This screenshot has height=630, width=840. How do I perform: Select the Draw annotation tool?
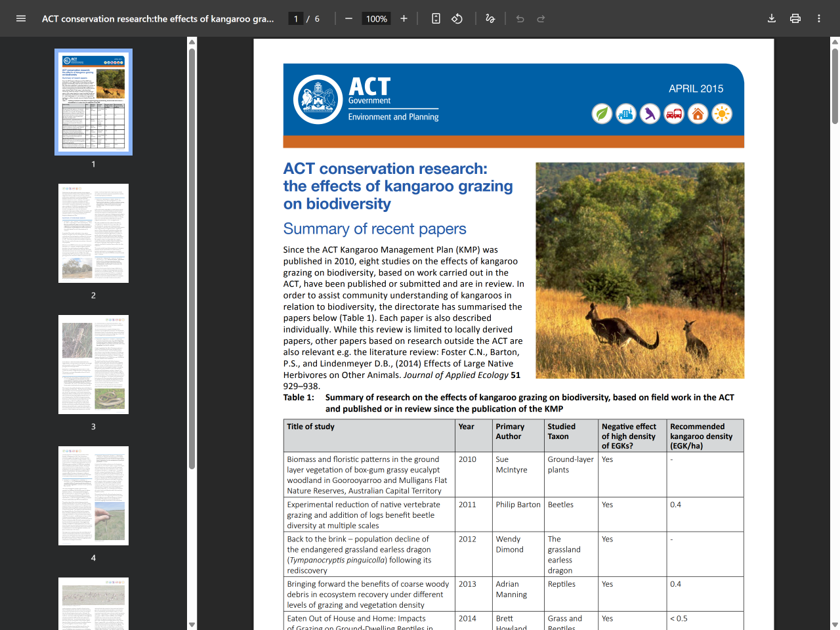(x=490, y=18)
